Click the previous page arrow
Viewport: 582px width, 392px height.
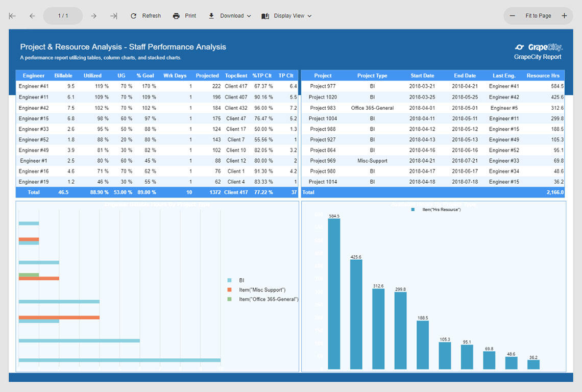(x=32, y=16)
